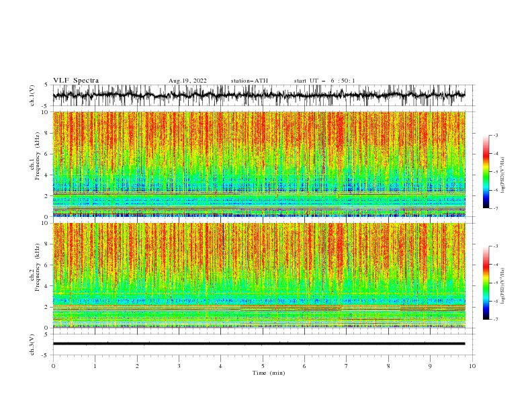
Task: Click inside the ch.1 spectrogram panel
Action: pos(259,164)
